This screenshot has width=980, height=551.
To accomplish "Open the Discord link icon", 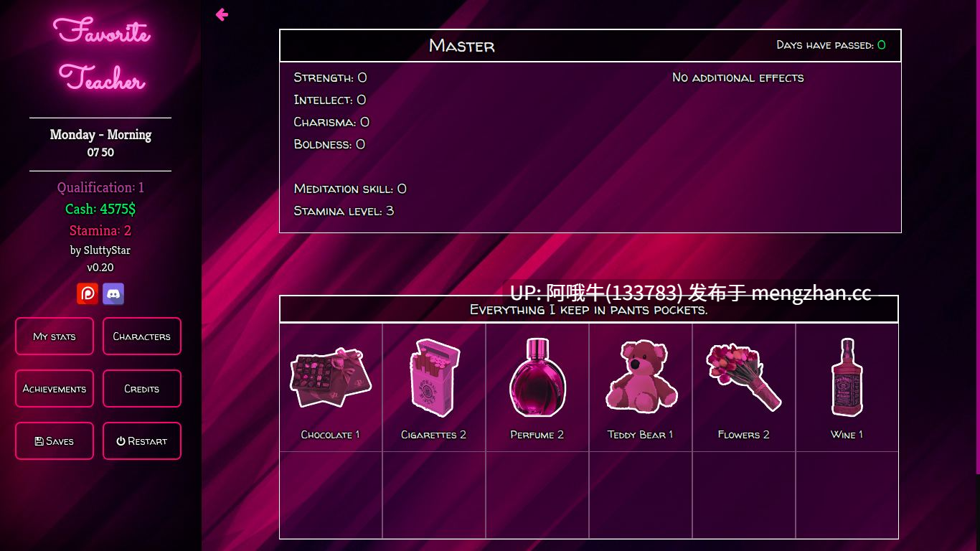I will pyautogui.click(x=113, y=293).
